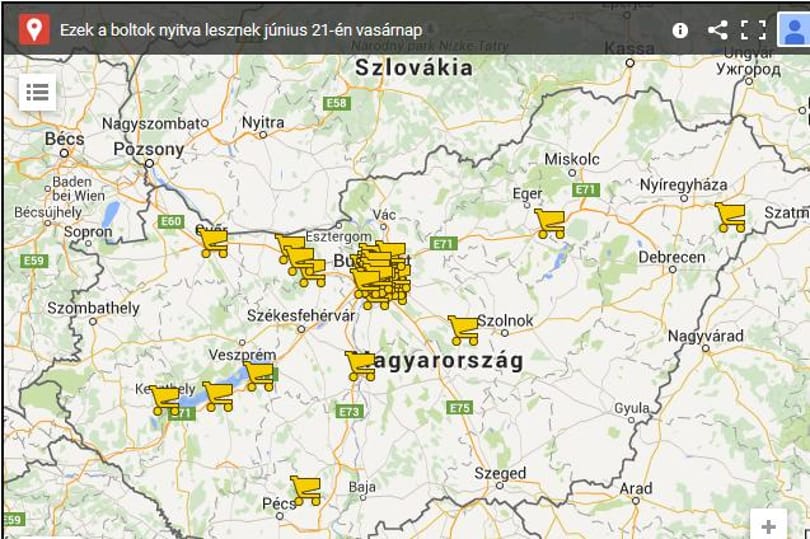The width and height of the screenshot is (810, 539).
Task: Select the cart marker near Pécs
Action: [x=306, y=490]
